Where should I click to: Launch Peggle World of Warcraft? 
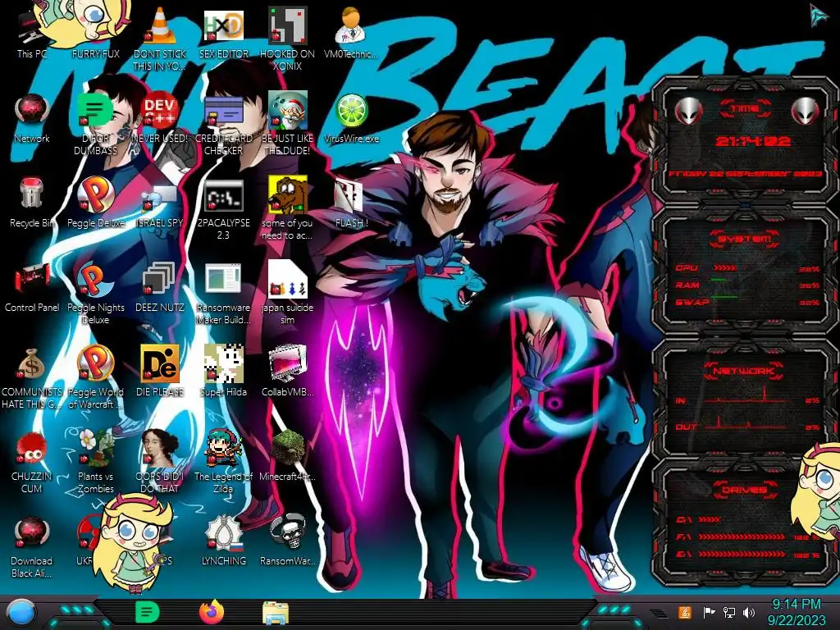tap(95, 377)
